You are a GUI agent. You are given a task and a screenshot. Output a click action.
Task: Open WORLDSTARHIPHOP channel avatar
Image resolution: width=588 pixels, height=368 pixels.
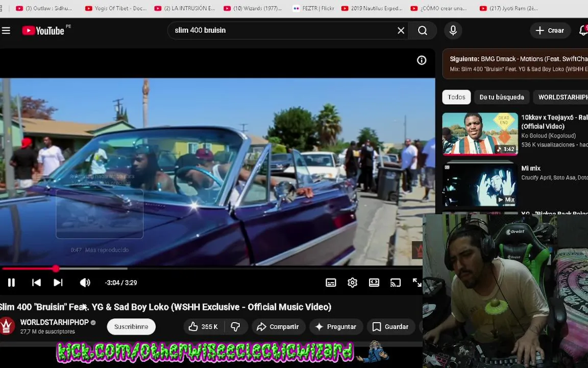tap(7, 326)
